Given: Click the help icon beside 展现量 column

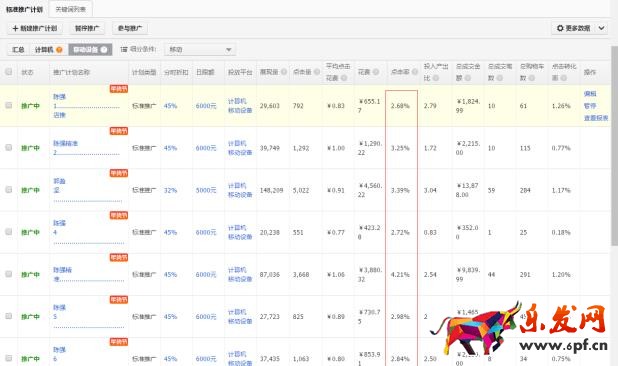Looking at the screenshot, I should 284,72.
